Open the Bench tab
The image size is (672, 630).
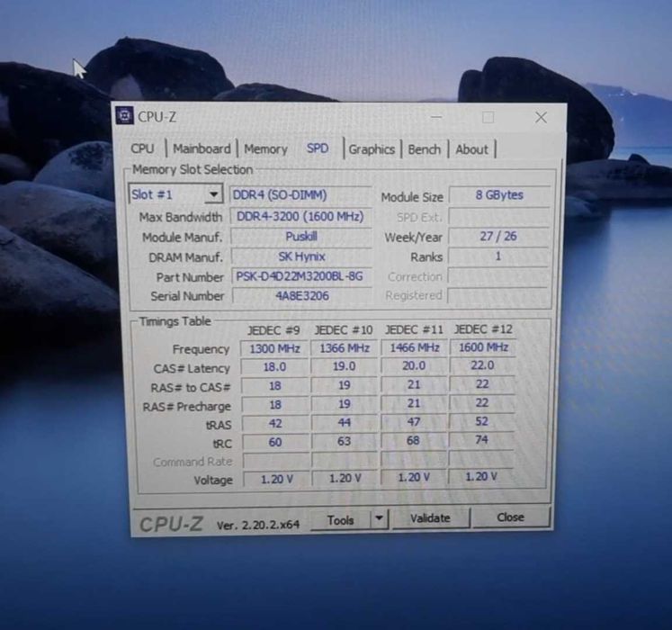point(425,149)
